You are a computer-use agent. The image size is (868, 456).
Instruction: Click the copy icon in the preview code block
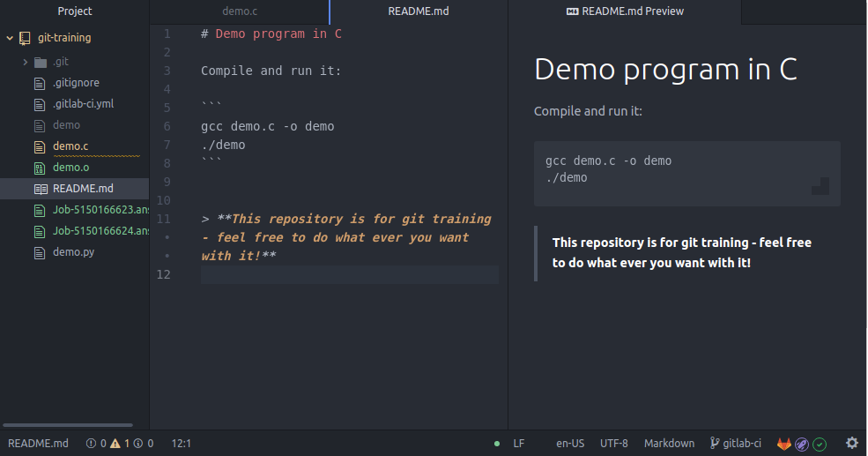click(x=820, y=185)
